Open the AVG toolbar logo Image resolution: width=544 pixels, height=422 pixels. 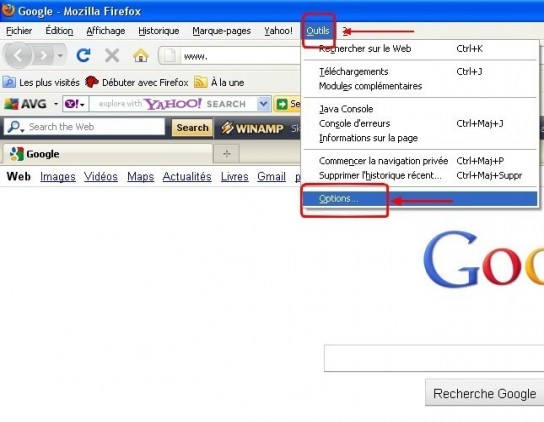[x=25, y=104]
